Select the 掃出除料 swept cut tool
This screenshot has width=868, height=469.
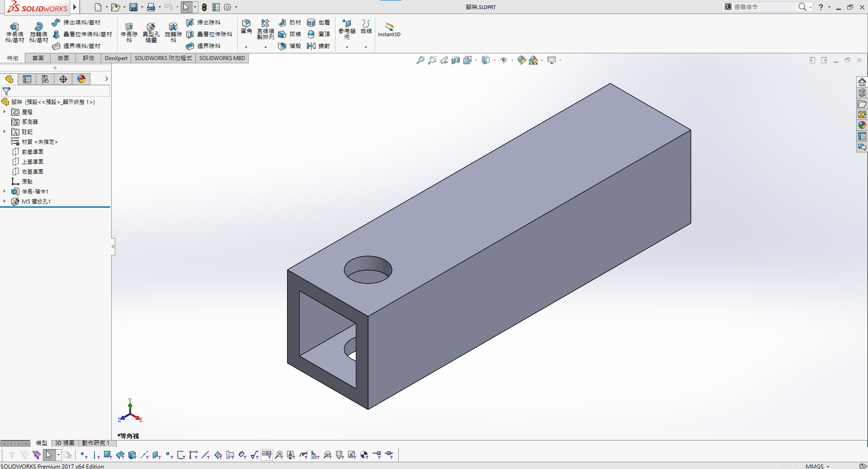point(203,23)
